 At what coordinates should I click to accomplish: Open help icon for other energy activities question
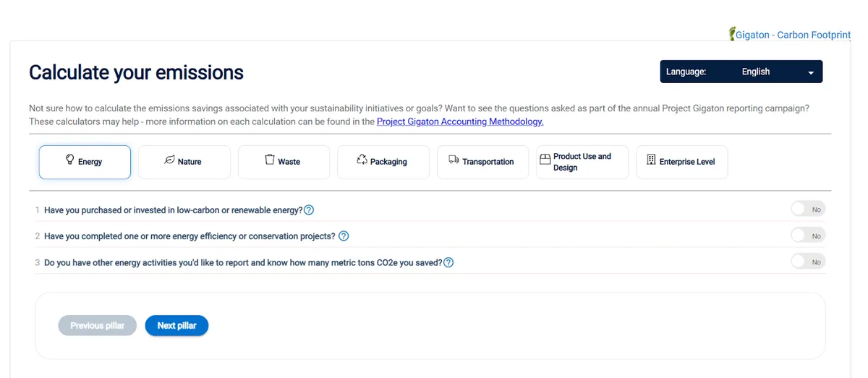[x=448, y=262]
